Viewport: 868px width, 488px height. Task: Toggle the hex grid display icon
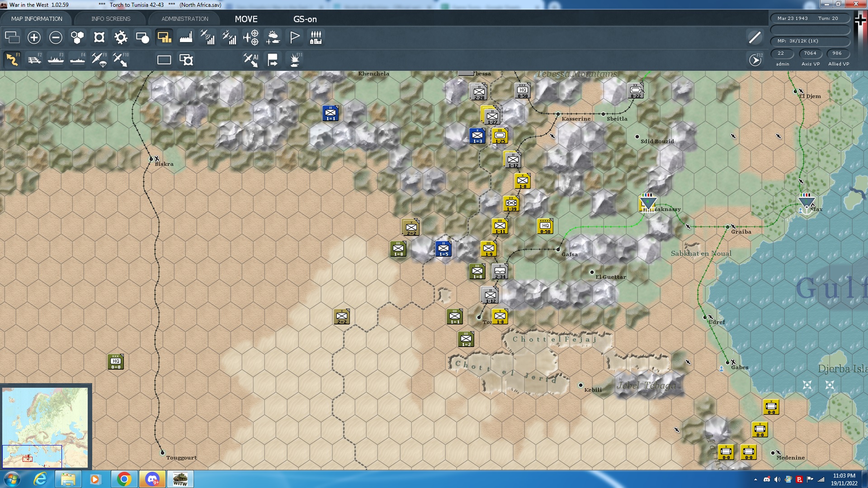(x=77, y=38)
